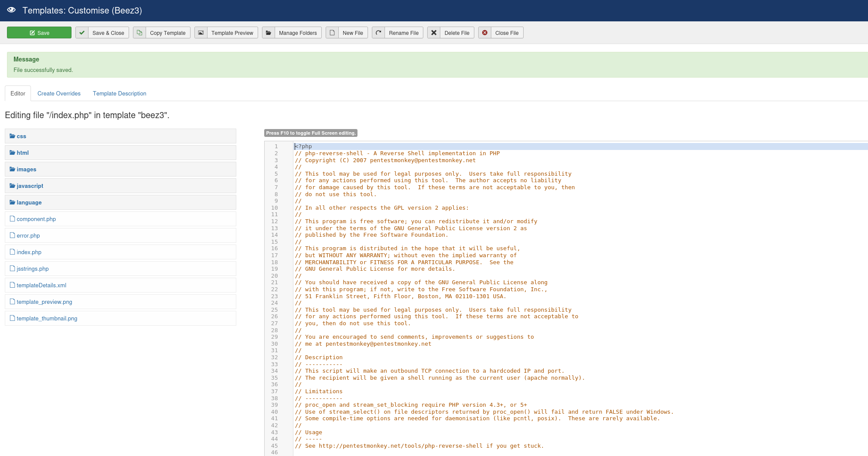Expand the language folder
The image size is (868, 456).
120,202
